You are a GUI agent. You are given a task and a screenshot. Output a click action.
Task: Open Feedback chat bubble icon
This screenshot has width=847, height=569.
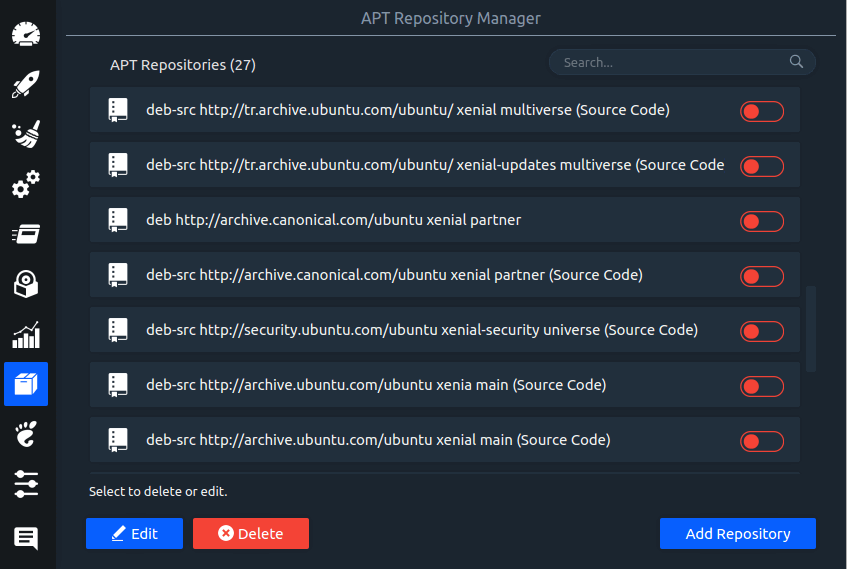26,538
